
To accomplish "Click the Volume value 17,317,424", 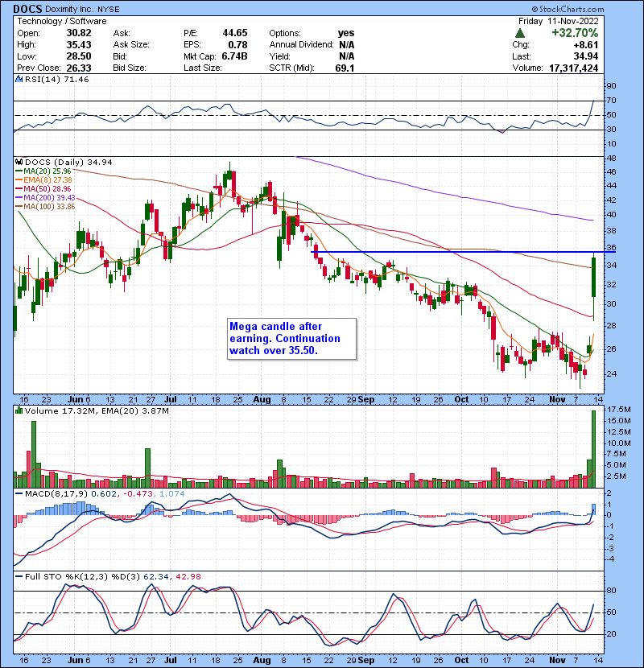I will 574,68.
